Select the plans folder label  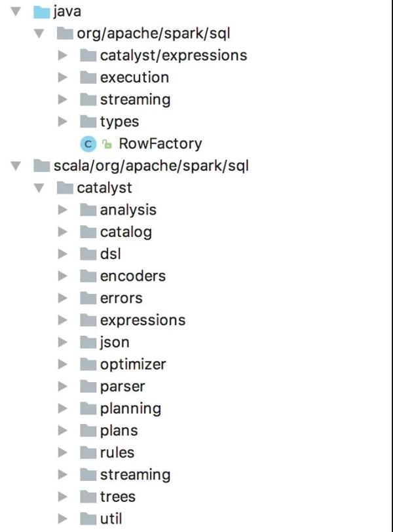click(119, 431)
